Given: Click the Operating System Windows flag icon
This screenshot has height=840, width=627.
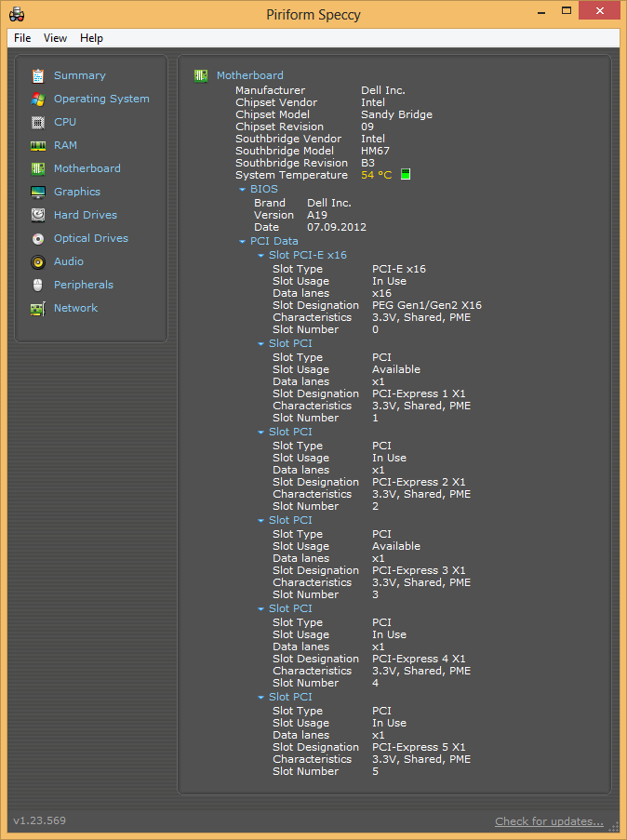Looking at the screenshot, I should click(37, 100).
